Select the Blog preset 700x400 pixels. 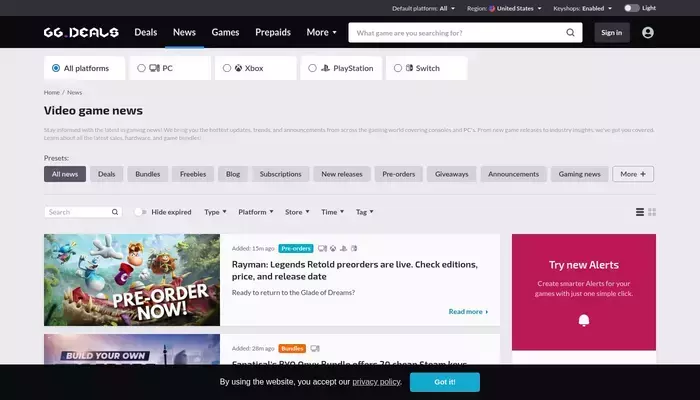click(x=233, y=174)
